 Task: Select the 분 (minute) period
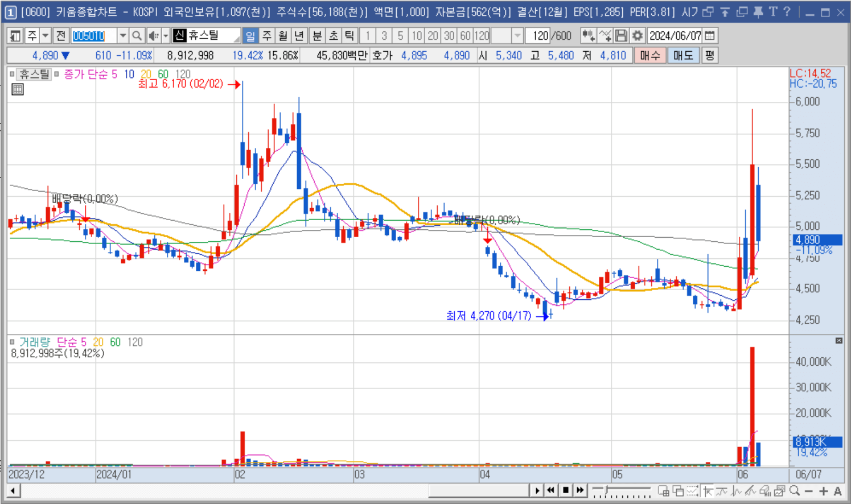tap(317, 36)
